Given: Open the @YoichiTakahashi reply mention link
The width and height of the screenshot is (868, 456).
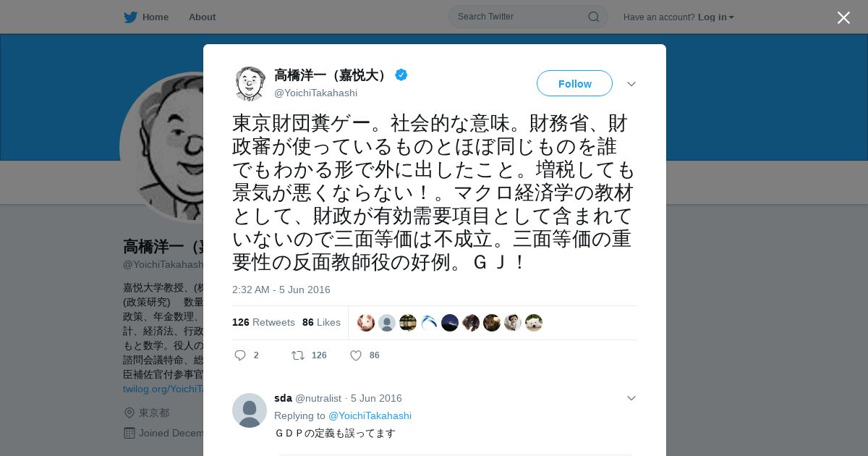Looking at the screenshot, I should (370, 415).
